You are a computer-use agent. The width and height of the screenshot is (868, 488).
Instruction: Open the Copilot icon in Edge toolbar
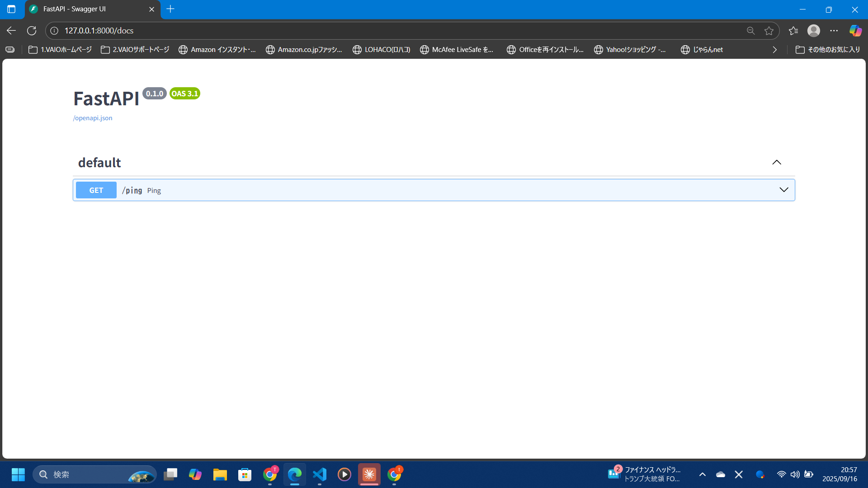(855, 30)
